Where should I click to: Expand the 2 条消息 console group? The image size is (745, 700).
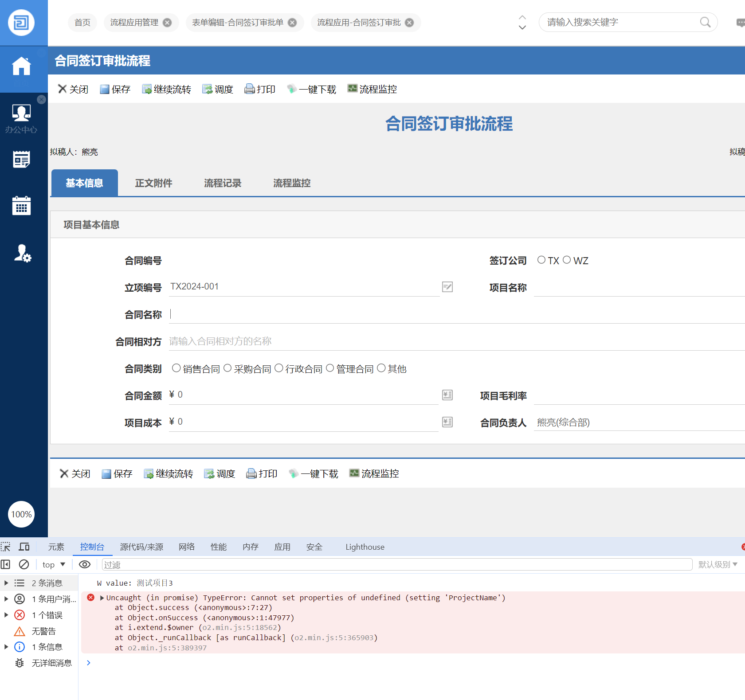(6, 583)
